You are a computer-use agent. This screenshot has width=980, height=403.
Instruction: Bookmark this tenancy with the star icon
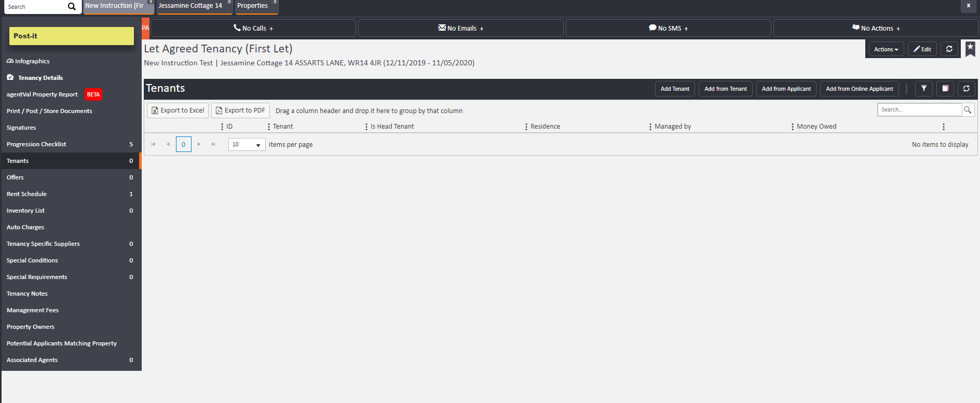point(970,49)
